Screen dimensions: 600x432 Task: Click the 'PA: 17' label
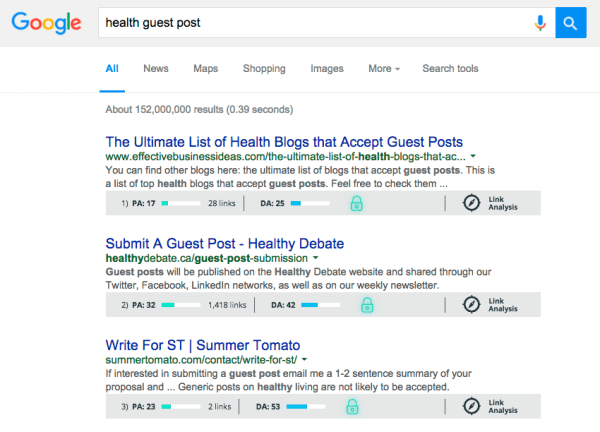click(143, 203)
